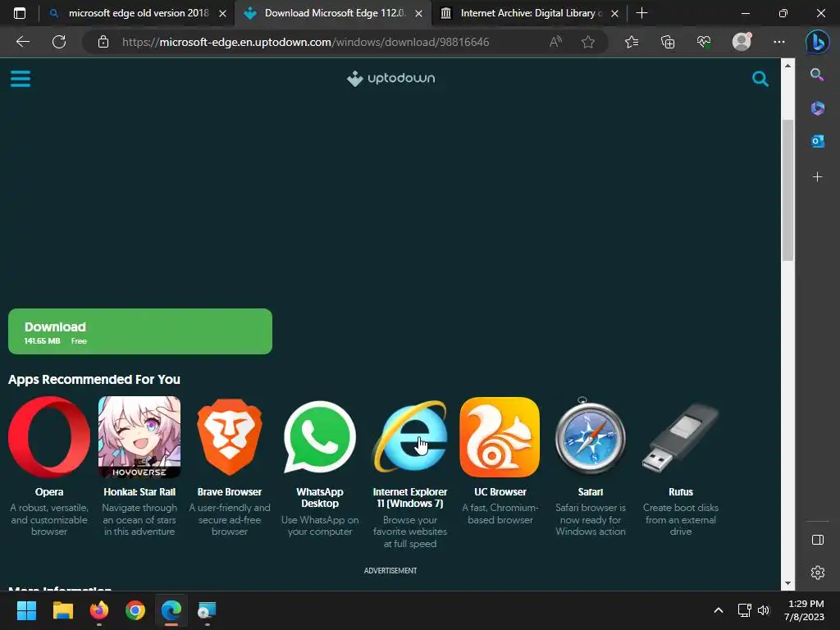
Task: Click the Rufus title text
Action: [680, 492]
